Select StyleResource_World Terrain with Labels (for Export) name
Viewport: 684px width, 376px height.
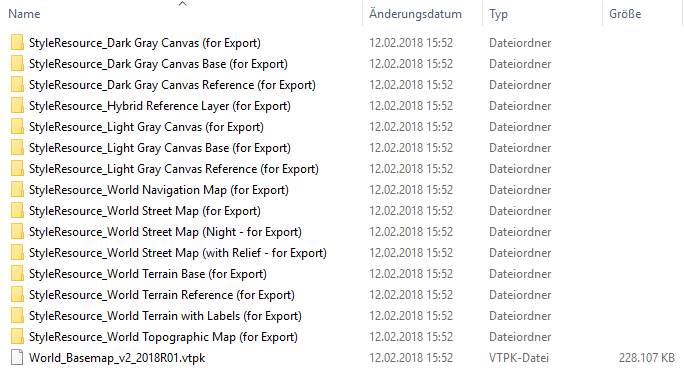point(165,316)
